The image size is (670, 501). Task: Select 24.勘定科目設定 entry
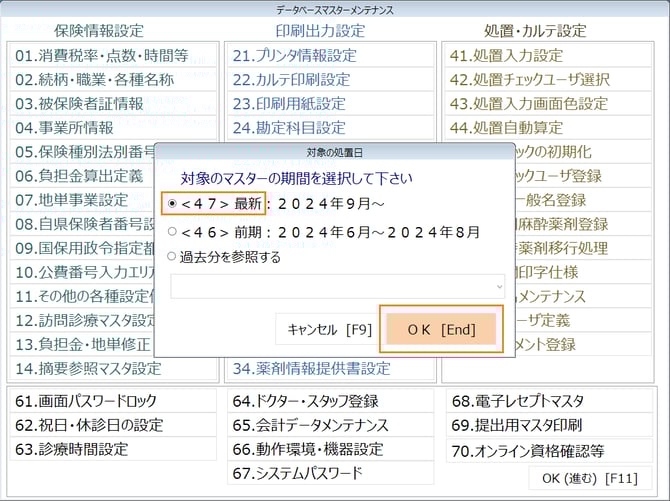[x=289, y=127]
